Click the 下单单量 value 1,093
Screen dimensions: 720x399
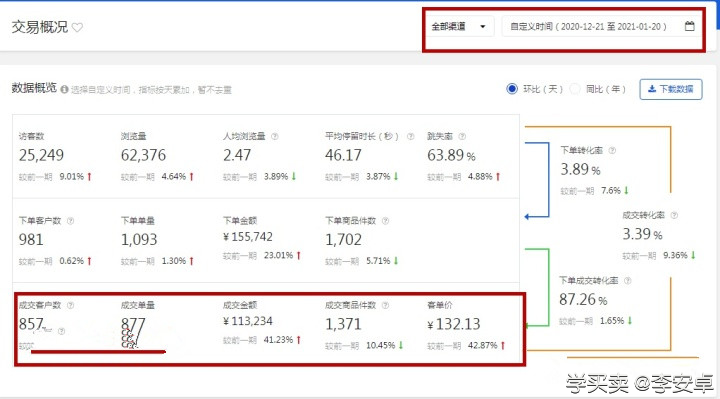coord(139,240)
